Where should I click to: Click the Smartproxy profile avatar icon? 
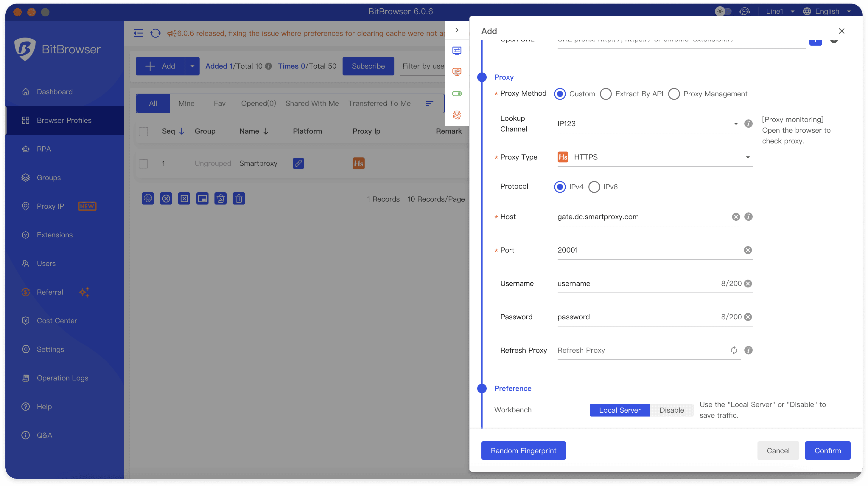point(358,163)
